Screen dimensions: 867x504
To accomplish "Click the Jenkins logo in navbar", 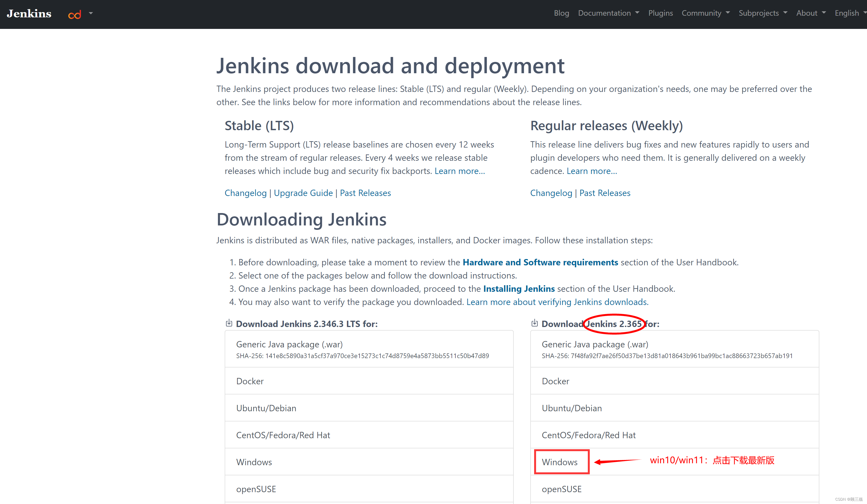I will tap(29, 14).
